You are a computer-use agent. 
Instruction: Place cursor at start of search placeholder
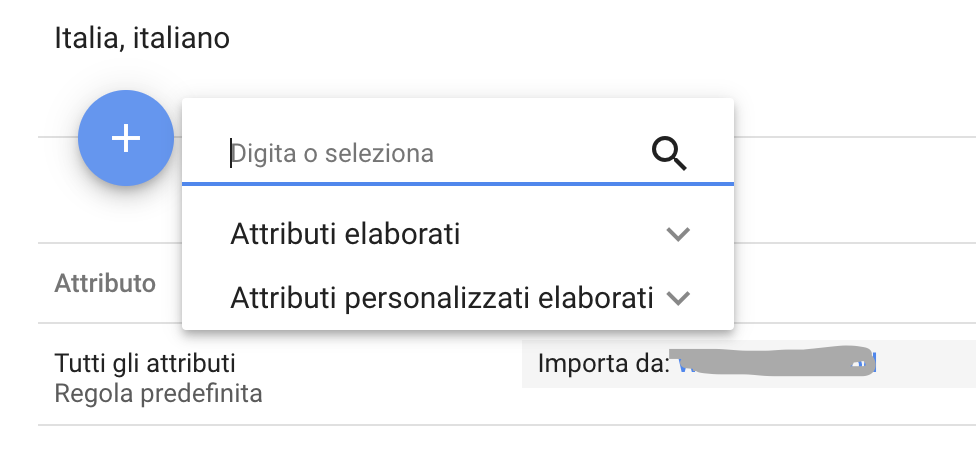coord(233,153)
